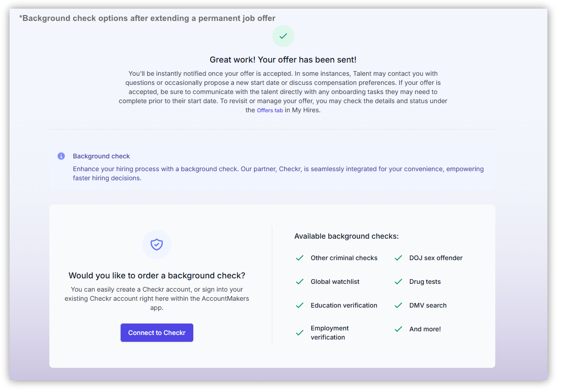Click the checkmark beside DMV search
The image size is (562, 392).
(398, 305)
